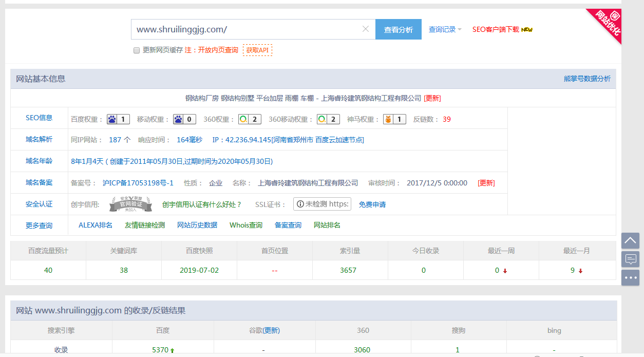Image resolution: width=644 pixels, height=357 pixels.
Task: Click the 域名解析 row label
Action: tap(39, 139)
